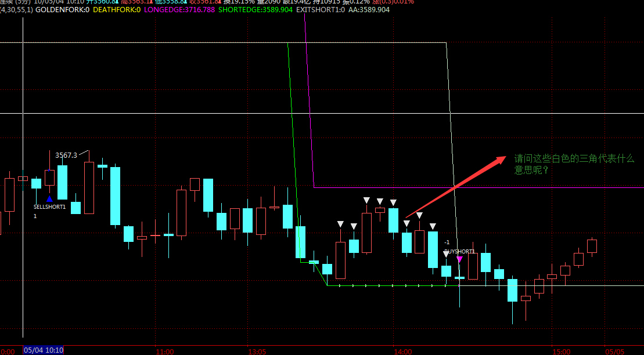
Task: Select the GOLDENFORK:0 indicator label
Action: tap(63, 9)
